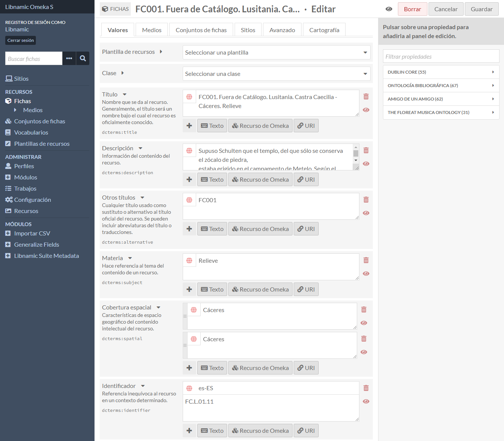Open the Avanzado tab
Image resolution: width=504 pixels, height=441 pixels.
point(282,30)
